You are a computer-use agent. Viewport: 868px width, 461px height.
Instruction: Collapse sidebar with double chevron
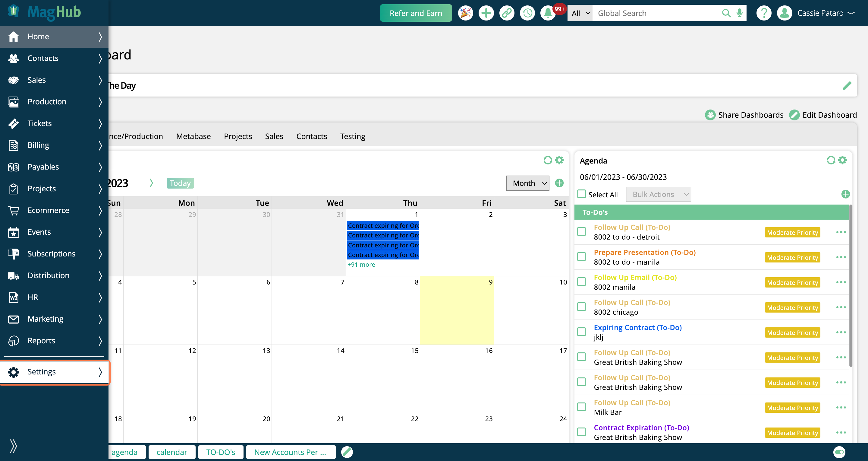13,446
